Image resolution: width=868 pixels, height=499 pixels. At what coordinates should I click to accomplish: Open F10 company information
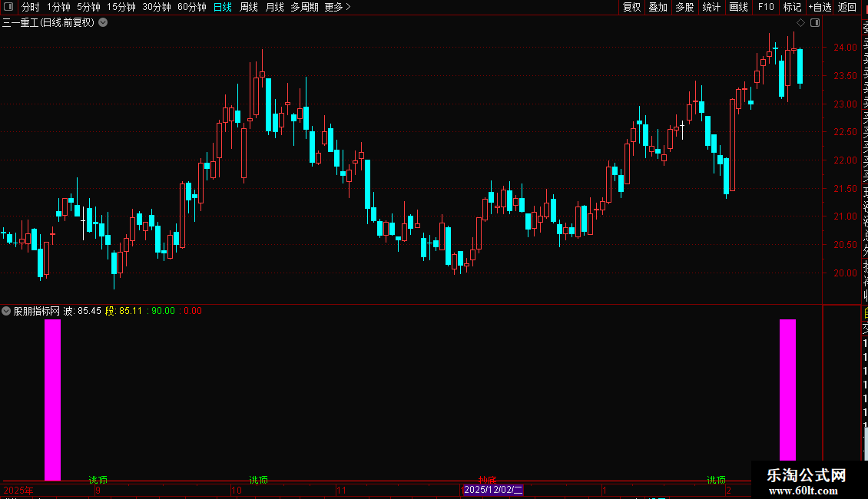point(766,7)
